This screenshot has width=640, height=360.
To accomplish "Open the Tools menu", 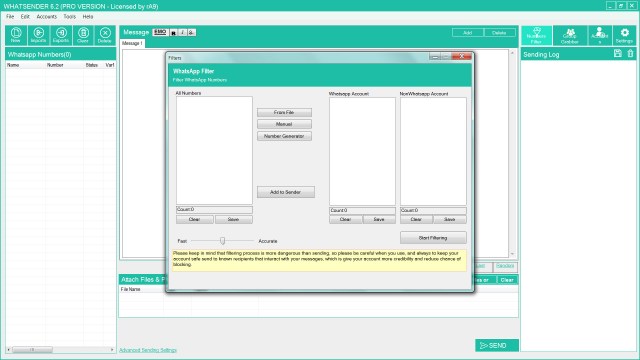I will pos(69,17).
